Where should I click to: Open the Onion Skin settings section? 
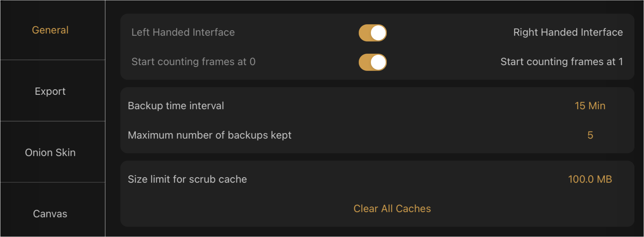click(50, 152)
